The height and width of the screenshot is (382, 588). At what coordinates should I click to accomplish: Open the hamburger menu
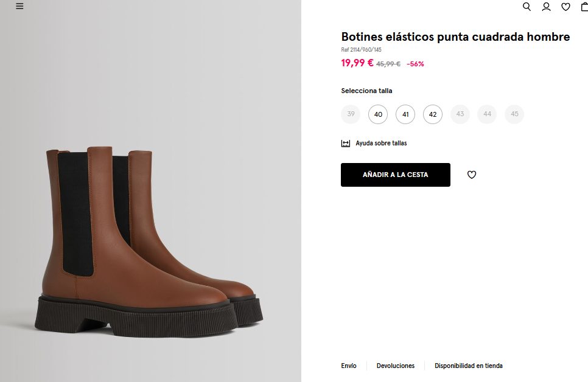(x=19, y=6)
